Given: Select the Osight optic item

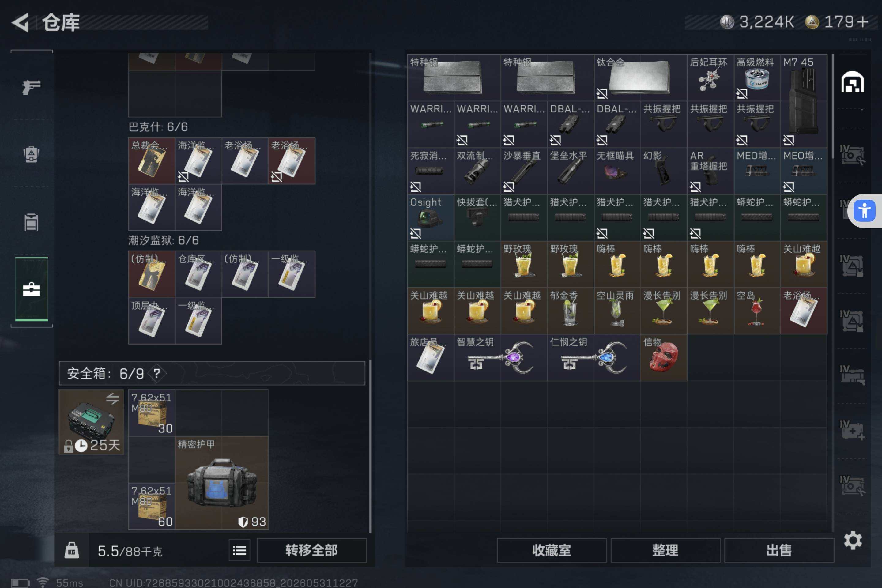Looking at the screenshot, I should (x=431, y=217).
